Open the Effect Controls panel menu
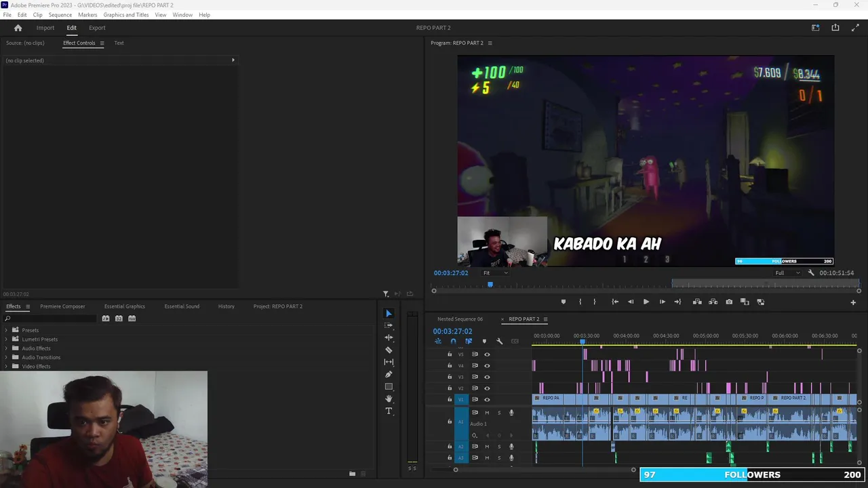Viewport: 868px width, 488px height. pyautogui.click(x=102, y=43)
